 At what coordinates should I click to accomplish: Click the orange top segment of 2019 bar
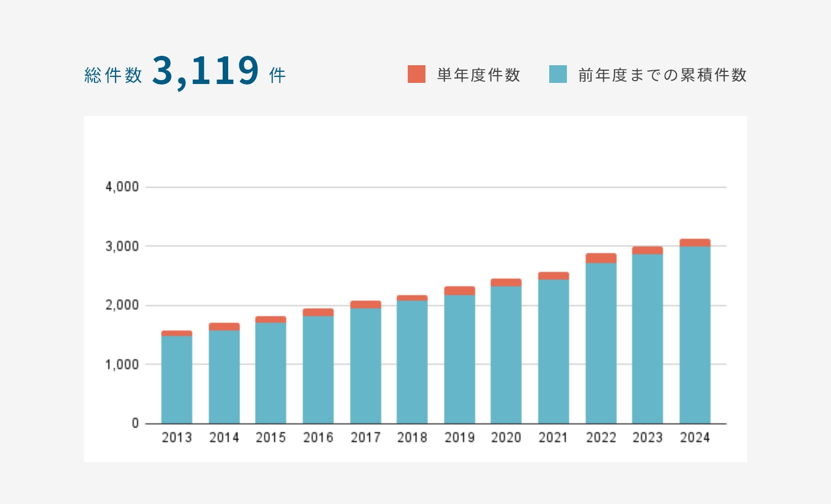click(x=460, y=291)
